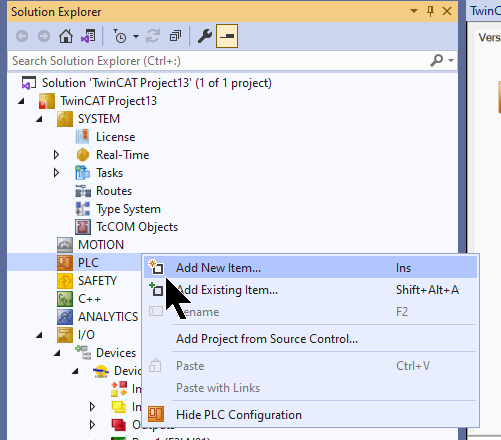Click the I/O icon

point(65,335)
